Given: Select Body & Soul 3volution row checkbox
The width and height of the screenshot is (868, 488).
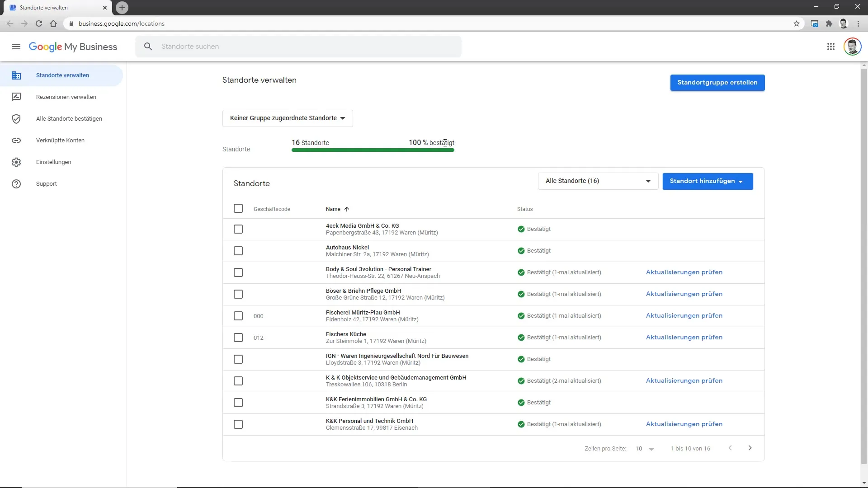Looking at the screenshot, I should (238, 272).
